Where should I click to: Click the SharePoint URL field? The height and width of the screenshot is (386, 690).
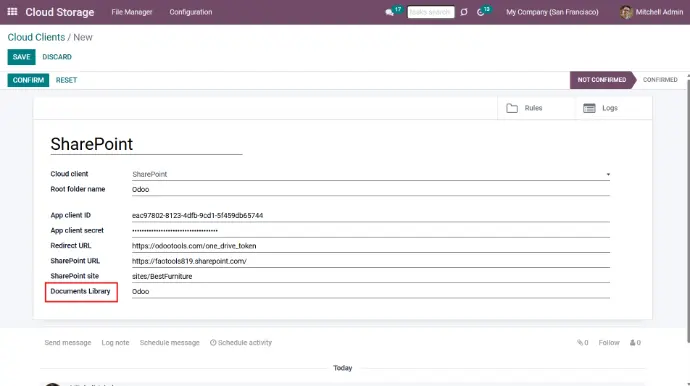(371, 261)
